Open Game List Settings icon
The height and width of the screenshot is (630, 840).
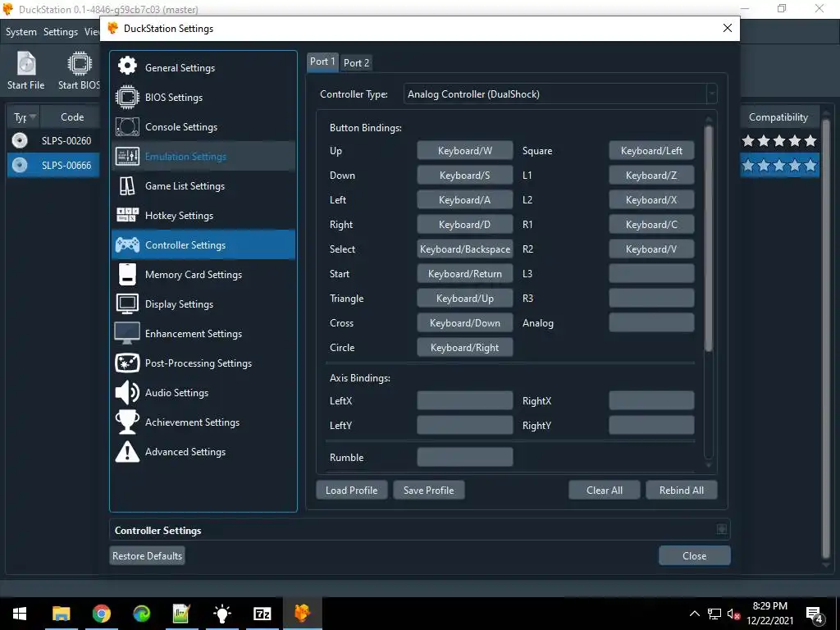pos(127,186)
